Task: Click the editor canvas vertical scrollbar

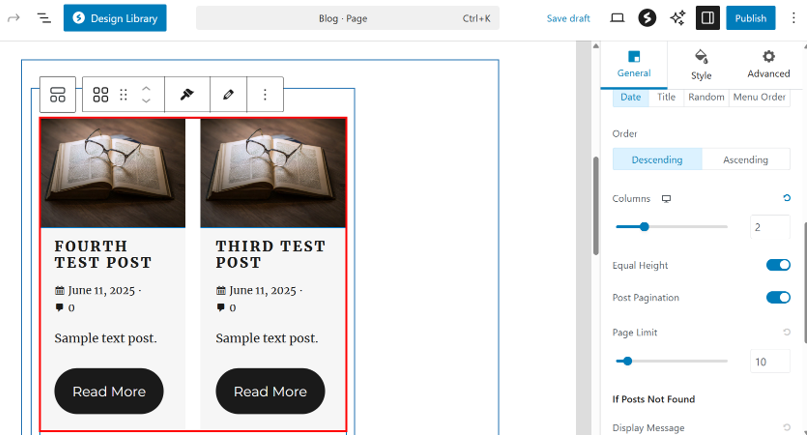Action: coord(595,206)
